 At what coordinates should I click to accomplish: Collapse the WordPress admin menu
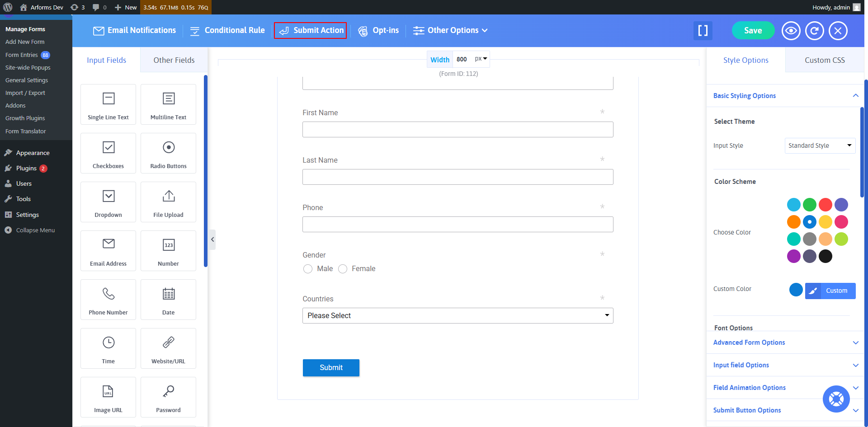coord(30,230)
